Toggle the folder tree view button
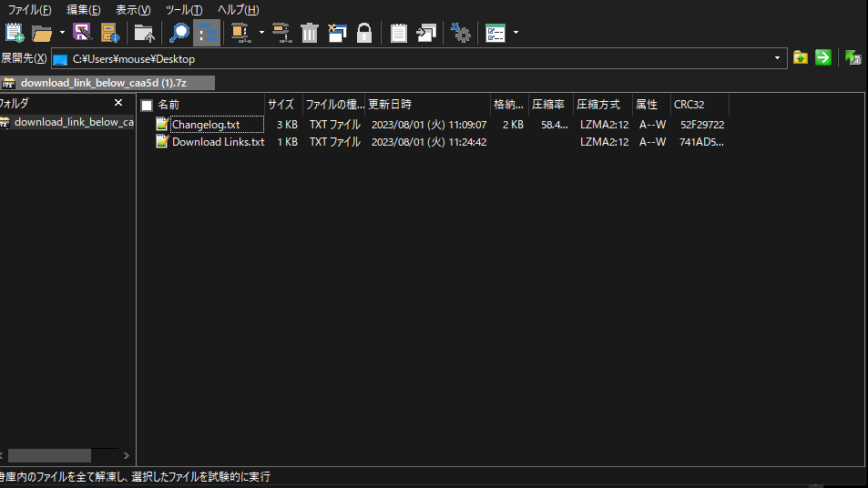Image resolution: width=868 pixels, height=488 pixels. coord(207,34)
